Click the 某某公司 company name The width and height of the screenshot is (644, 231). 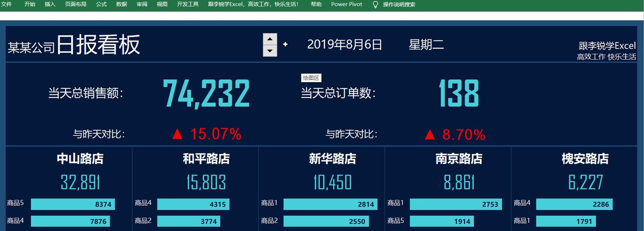[31, 48]
